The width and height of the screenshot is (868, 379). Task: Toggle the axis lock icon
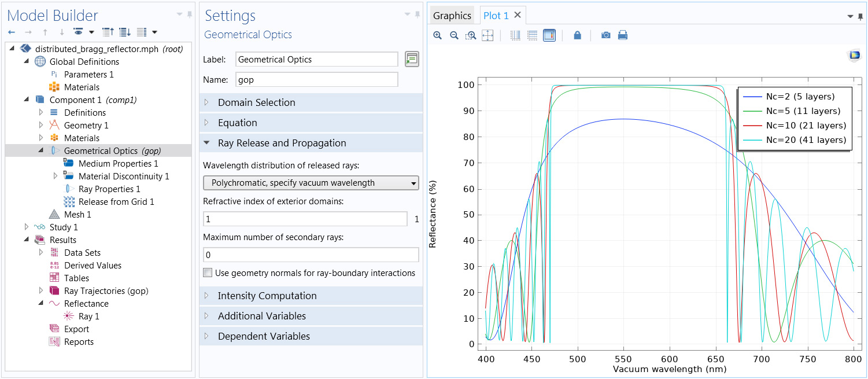tap(577, 35)
